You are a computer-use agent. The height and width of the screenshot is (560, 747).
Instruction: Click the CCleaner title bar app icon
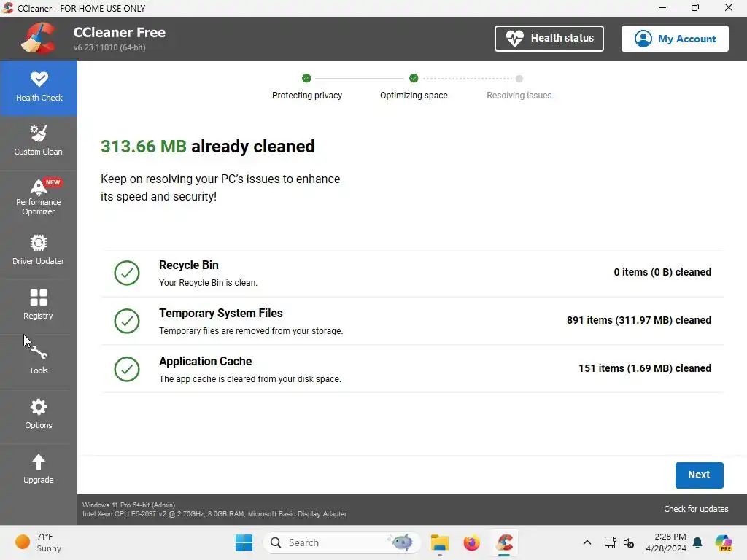pos(7,8)
